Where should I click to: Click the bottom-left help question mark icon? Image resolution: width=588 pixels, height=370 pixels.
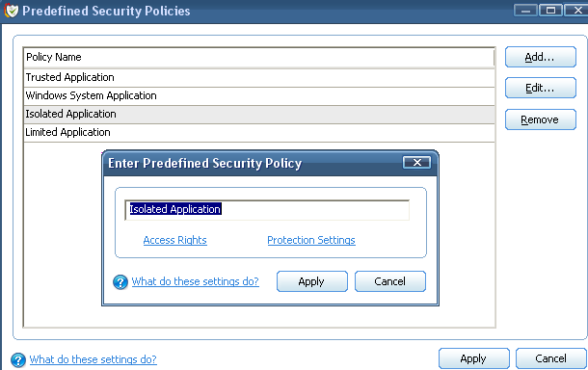tap(18, 359)
